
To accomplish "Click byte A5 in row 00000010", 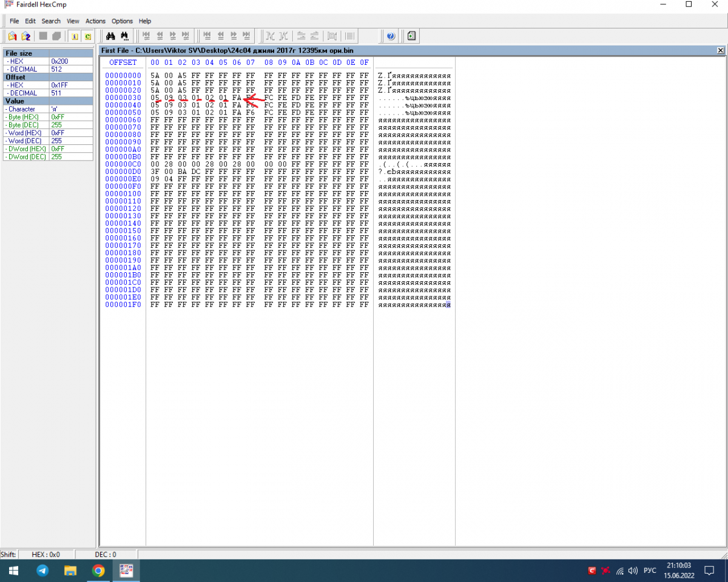I will (x=182, y=83).
